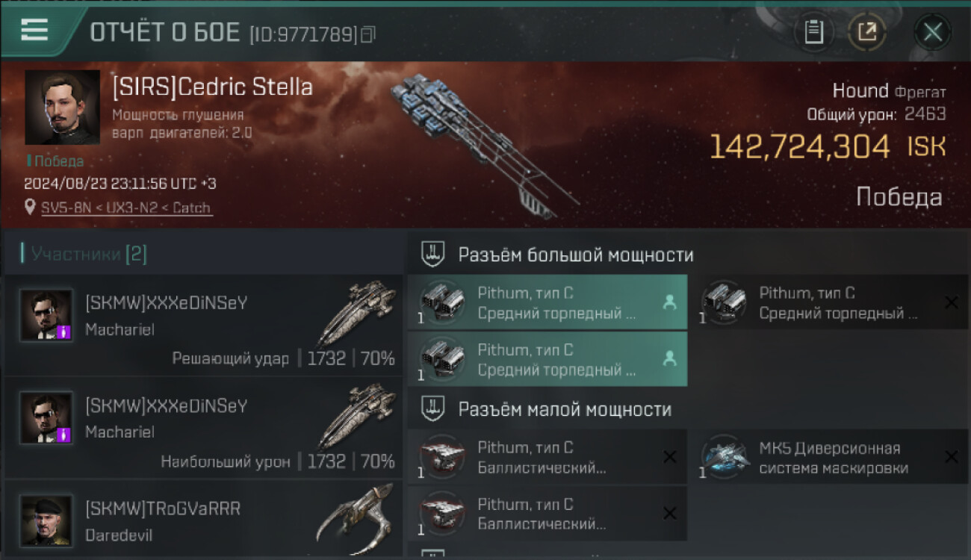Image resolution: width=971 pixels, height=560 pixels.
Task: Select the second Pithum ballistic module
Action: pos(547,514)
